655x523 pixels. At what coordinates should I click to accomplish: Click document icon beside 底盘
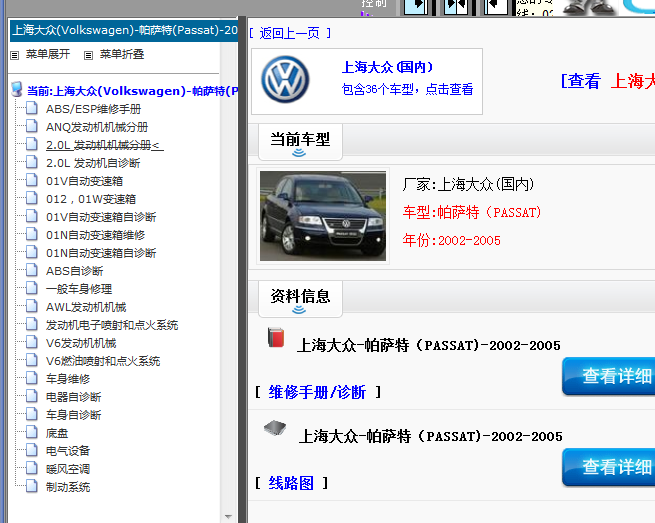coord(32,432)
